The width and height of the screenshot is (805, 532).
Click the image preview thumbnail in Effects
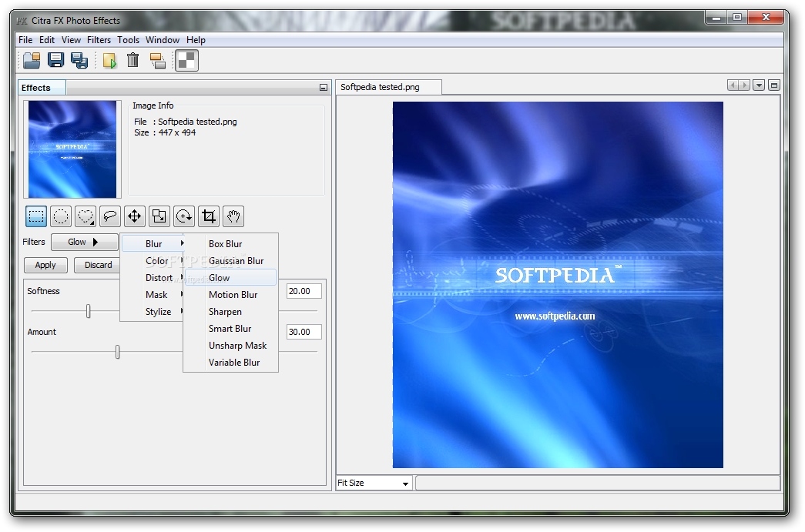72,149
